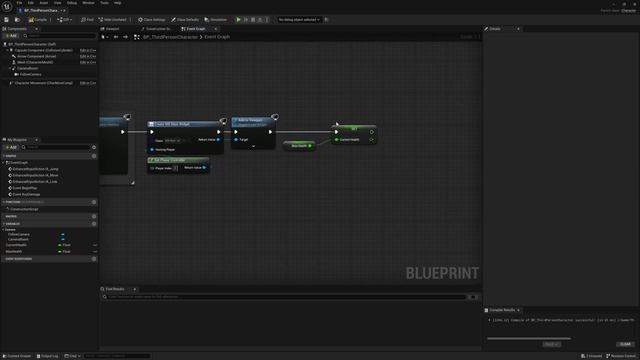Click the Components search field
640x360 pixels.
tap(59, 36)
